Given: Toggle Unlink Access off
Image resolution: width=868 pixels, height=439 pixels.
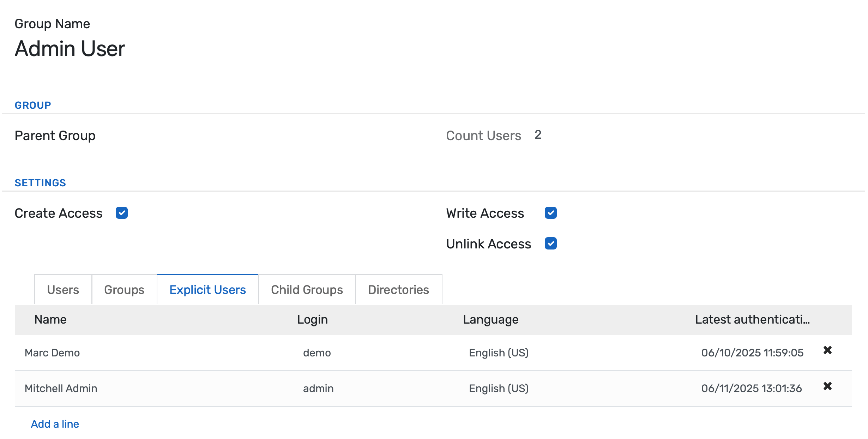Looking at the screenshot, I should pyautogui.click(x=551, y=243).
